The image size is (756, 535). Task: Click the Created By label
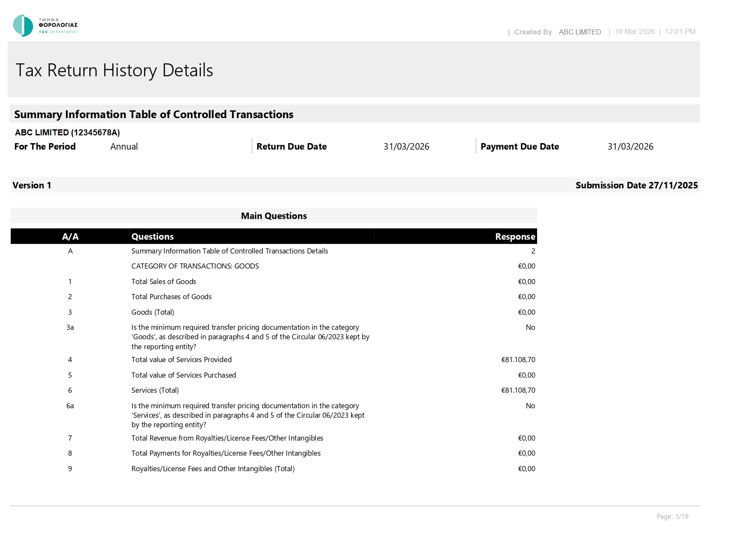pyautogui.click(x=533, y=32)
